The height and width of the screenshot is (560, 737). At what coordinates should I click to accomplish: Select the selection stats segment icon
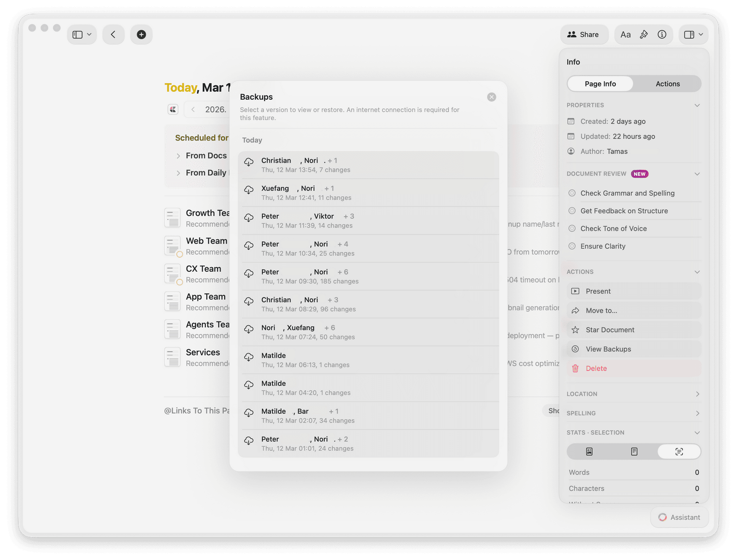point(679,452)
